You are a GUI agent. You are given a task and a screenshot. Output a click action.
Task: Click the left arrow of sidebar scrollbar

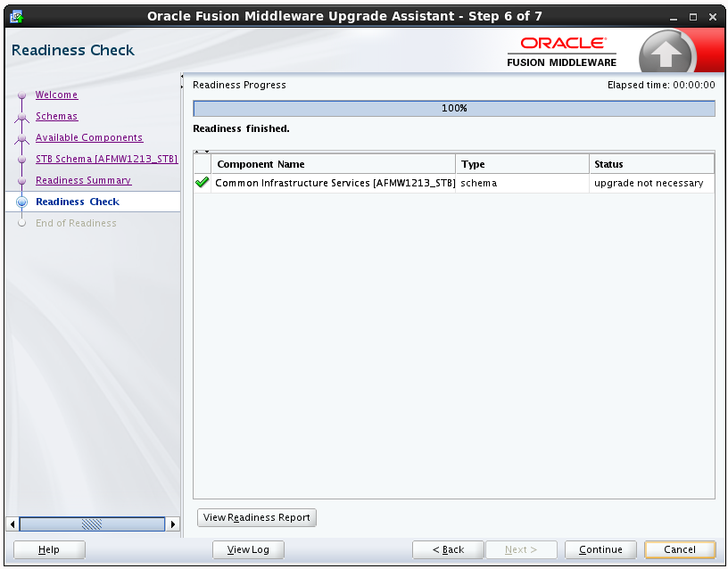point(12,524)
